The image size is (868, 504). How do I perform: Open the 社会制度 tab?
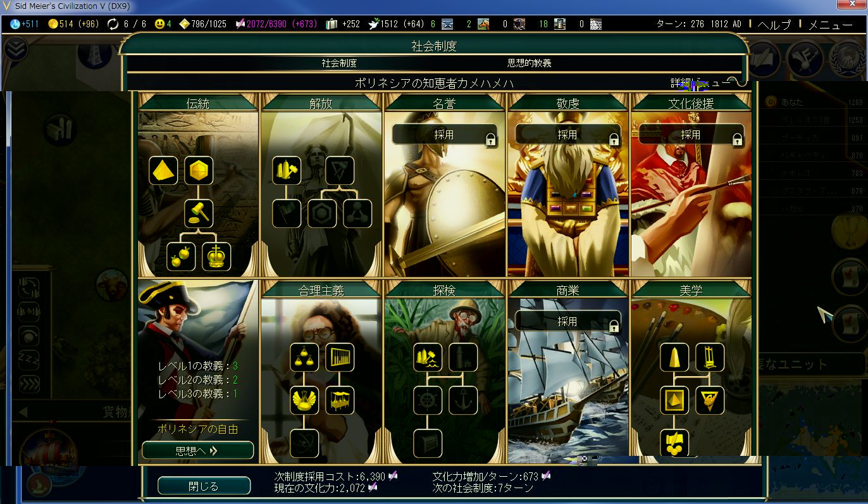(x=339, y=63)
